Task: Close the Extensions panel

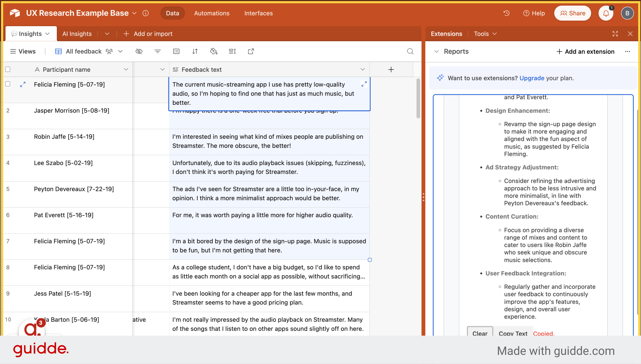Action: 630,34
